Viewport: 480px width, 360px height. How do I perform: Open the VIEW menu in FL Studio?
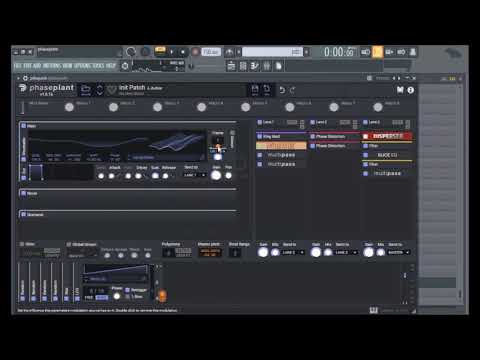(67, 66)
